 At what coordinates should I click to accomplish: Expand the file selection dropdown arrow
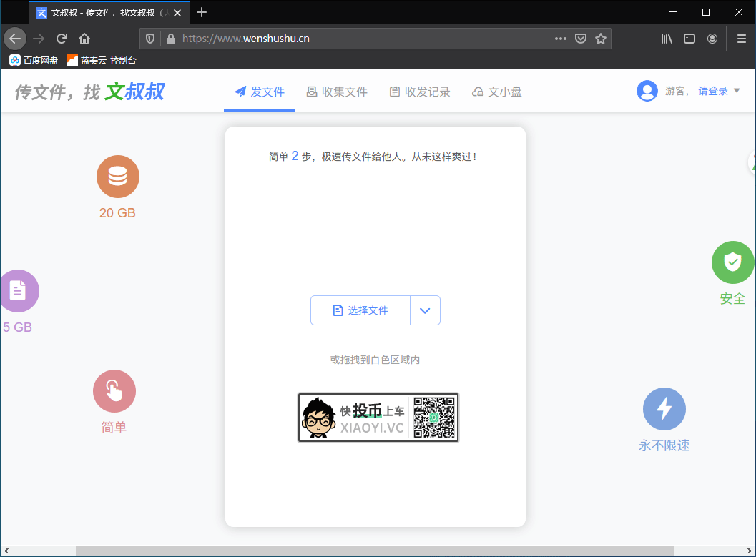[x=425, y=310]
